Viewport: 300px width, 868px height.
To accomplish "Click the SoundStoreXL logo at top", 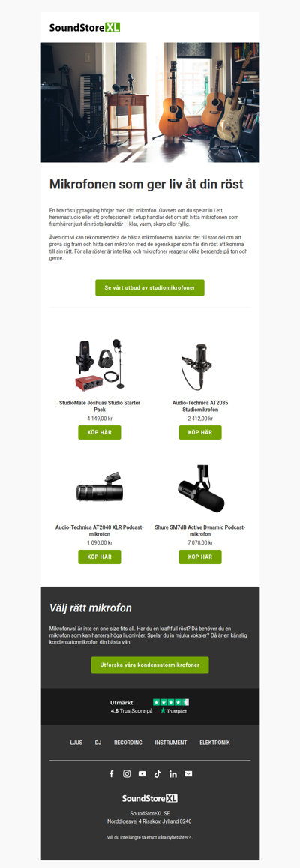I will [x=84, y=28].
